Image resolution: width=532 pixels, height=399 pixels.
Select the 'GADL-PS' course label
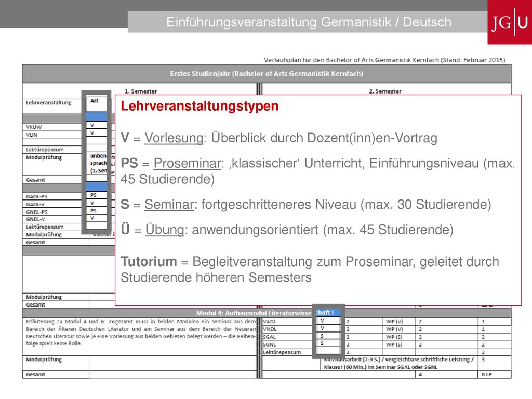(37, 197)
